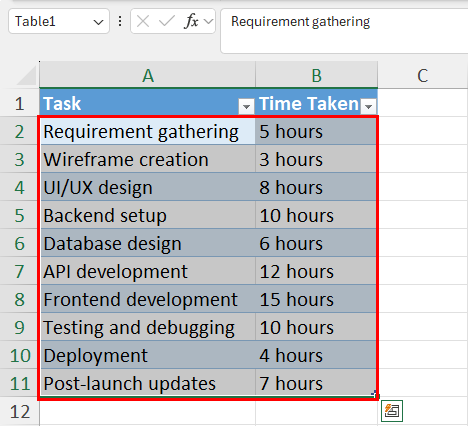Screen dimensions: 468x426
Task: Select cell UI/UX design
Action: pyautogui.click(x=147, y=187)
